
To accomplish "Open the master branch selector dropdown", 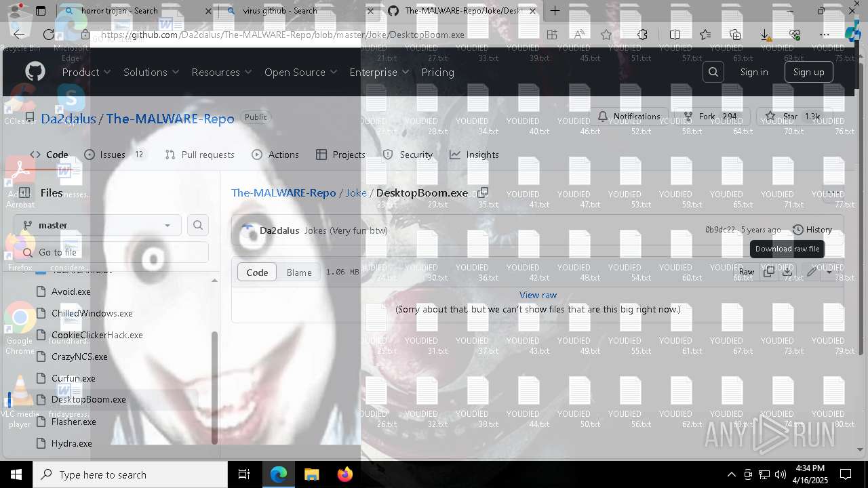I will click(x=97, y=225).
